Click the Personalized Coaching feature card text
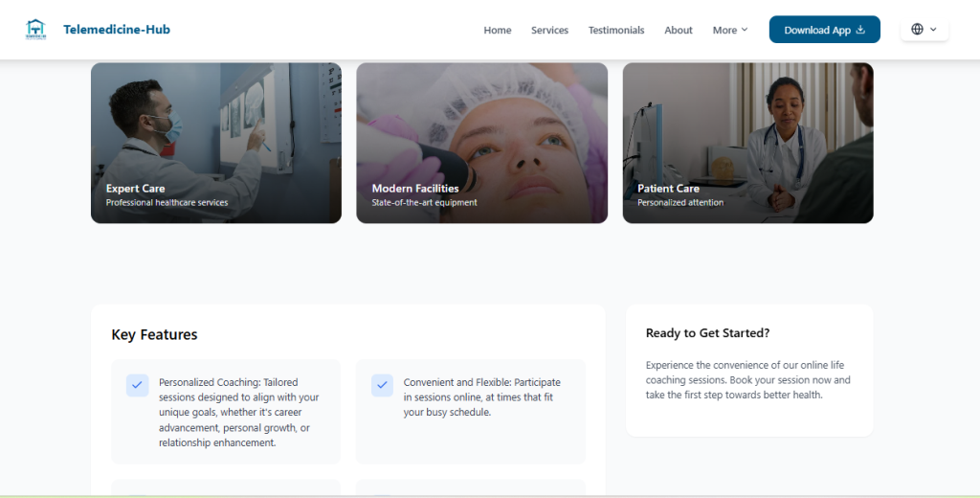This screenshot has width=980, height=498. (x=238, y=413)
